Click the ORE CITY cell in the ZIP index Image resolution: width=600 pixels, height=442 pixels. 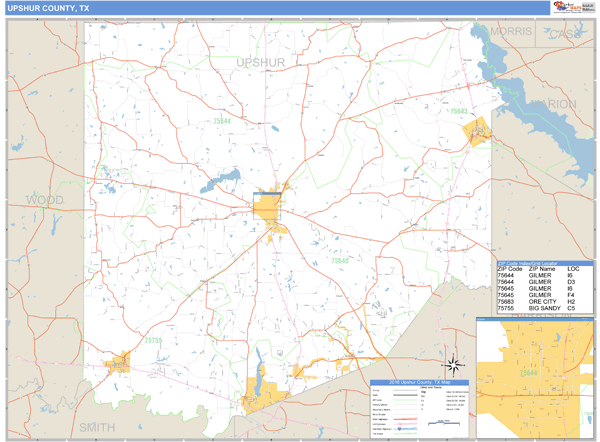542,302
